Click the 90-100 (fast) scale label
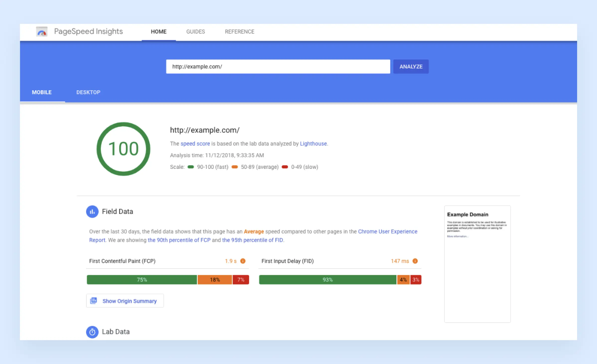The width and height of the screenshot is (597, 364). (x=213, y=167)
